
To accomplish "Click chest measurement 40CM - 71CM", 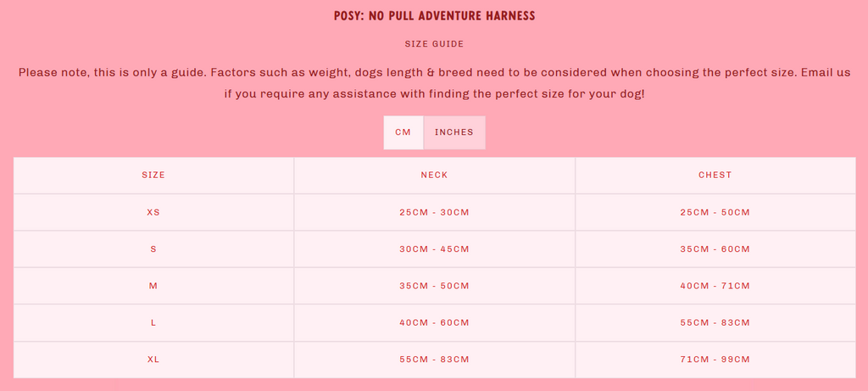I will [x=715, y=286].
